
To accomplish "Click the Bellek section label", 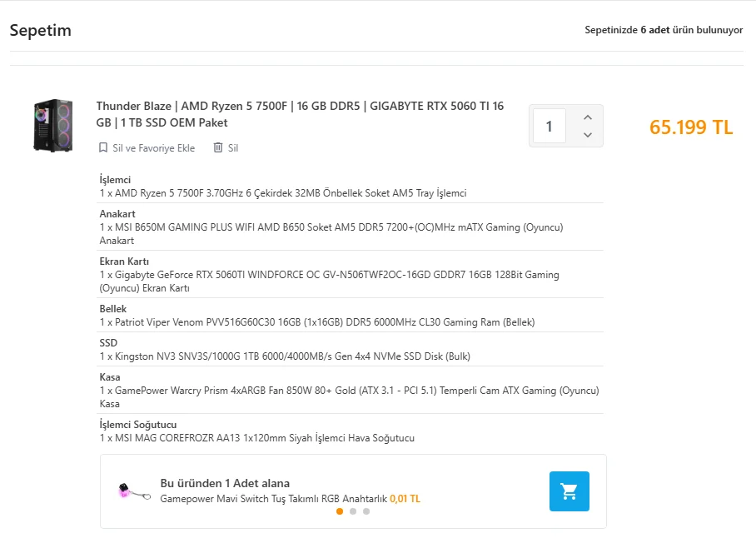I will [113, 309].
